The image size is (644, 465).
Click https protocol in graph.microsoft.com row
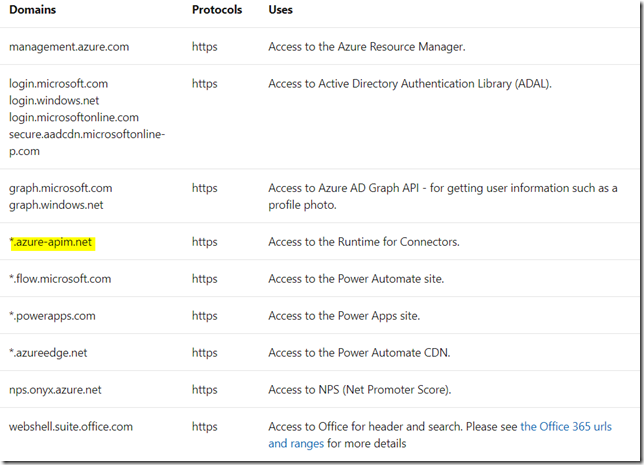pyautogui.click(x=205, y=188)
